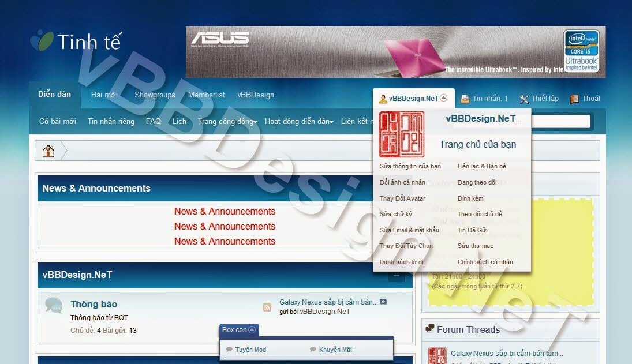
Task: Click the bubble icon beside Khuyến Mãi
Action: pyautogui.click(x=313, y=349)
